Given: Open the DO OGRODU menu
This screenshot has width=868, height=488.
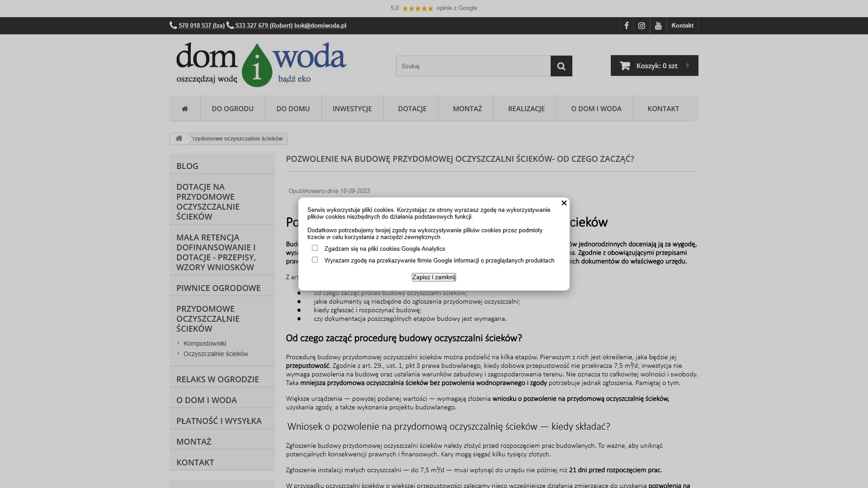Looking at the screenshot, I should point(232,108).
